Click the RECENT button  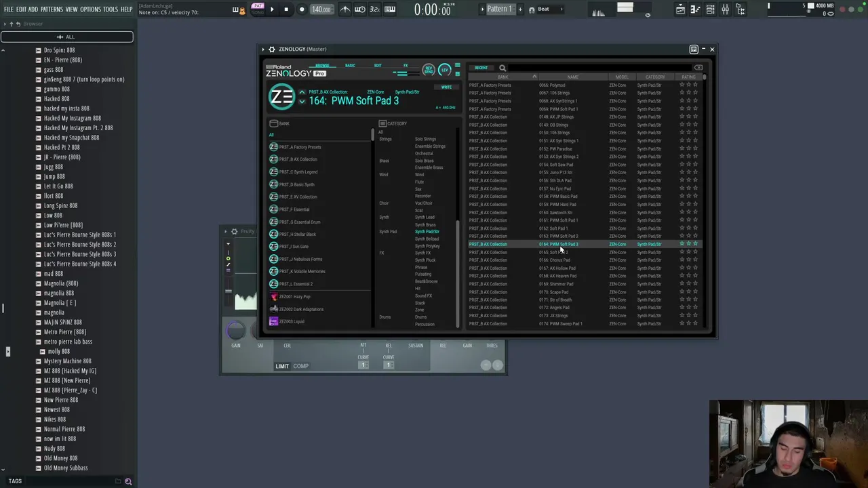tap(481, 68)
